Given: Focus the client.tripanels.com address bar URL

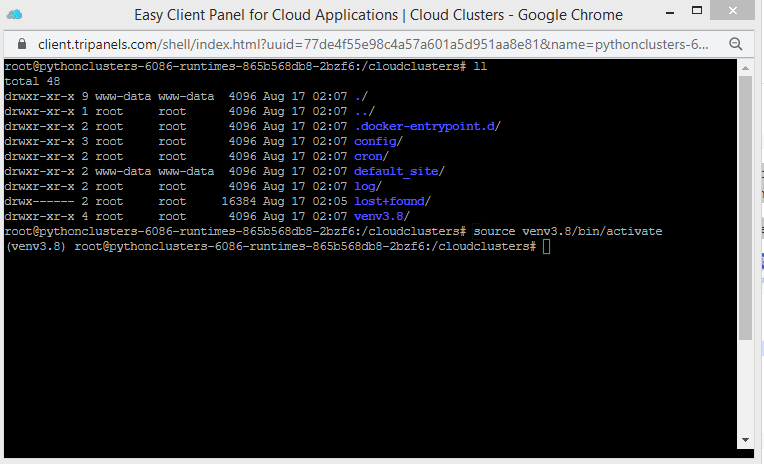Looking at the screenshot, I should [x=370, y=45].
